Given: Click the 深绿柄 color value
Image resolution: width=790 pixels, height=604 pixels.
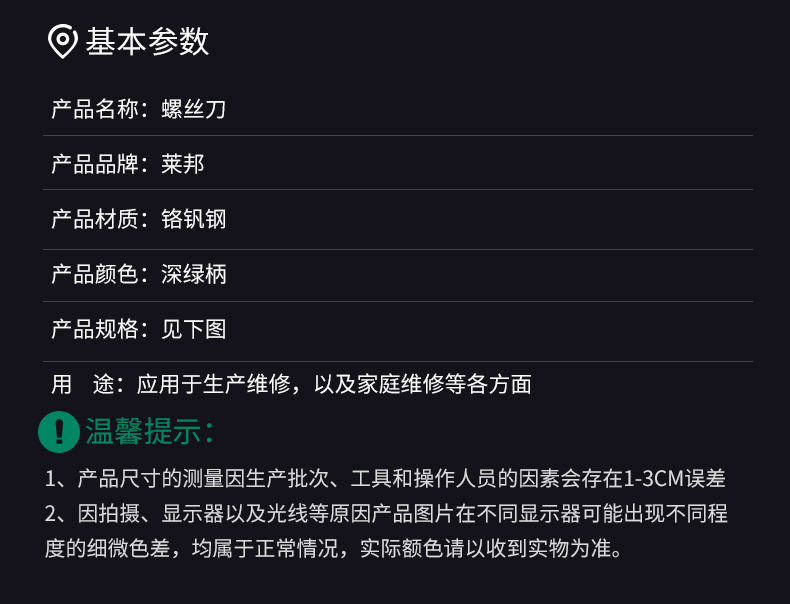Looking at the screenshot, I should [x=194, y=274].
